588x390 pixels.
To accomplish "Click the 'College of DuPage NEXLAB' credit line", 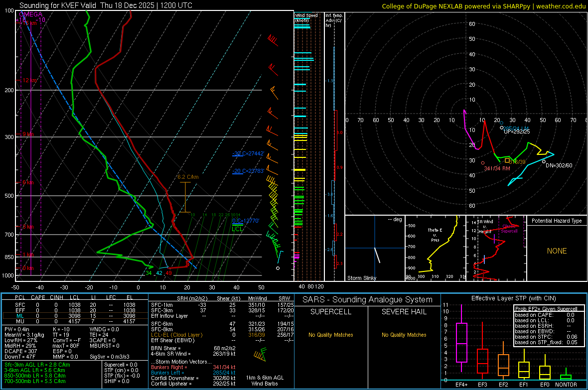I will point(484,6).
